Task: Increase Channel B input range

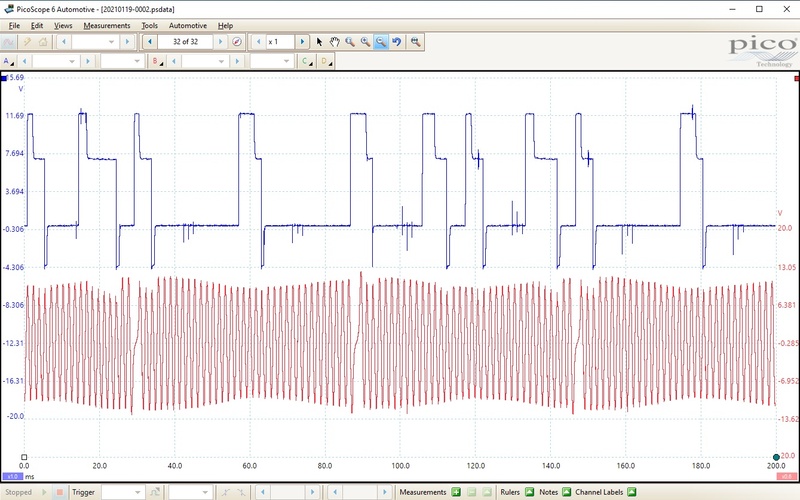Action: pos(237,61)
